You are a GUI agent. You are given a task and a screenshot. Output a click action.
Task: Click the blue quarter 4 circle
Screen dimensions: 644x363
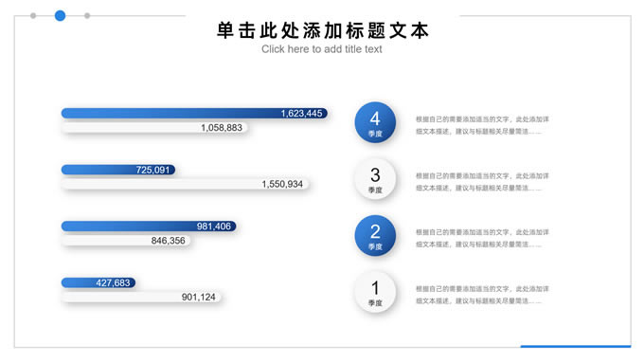pos(375,122)
